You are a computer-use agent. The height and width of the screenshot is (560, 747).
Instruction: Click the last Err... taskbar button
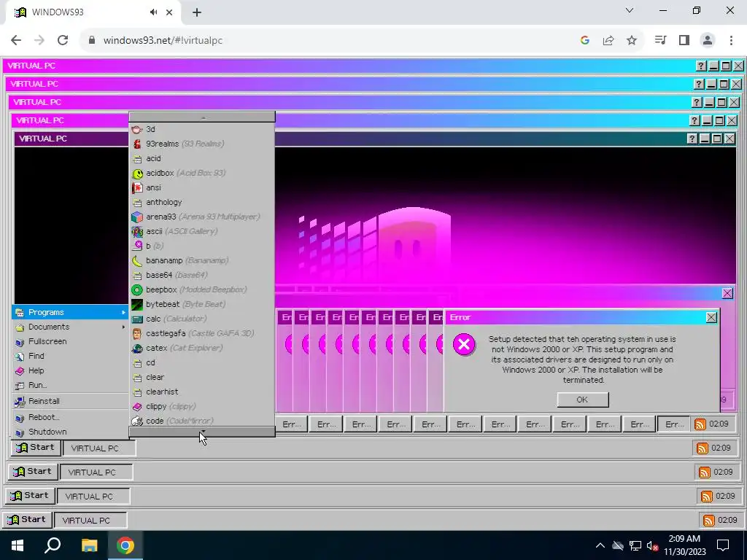(674, 424)
